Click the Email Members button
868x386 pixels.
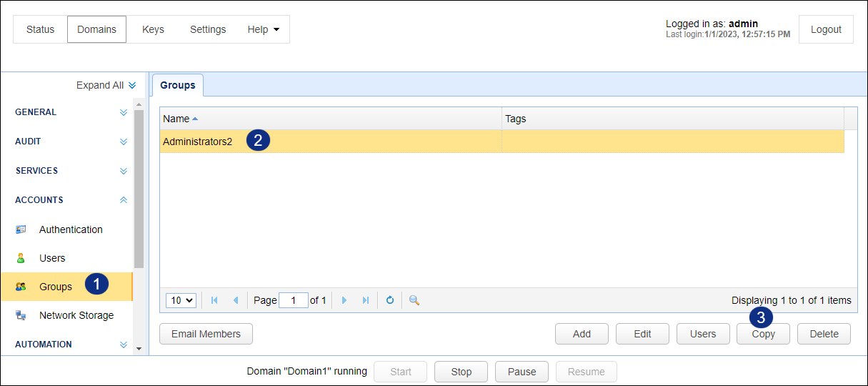click(206, 334)
